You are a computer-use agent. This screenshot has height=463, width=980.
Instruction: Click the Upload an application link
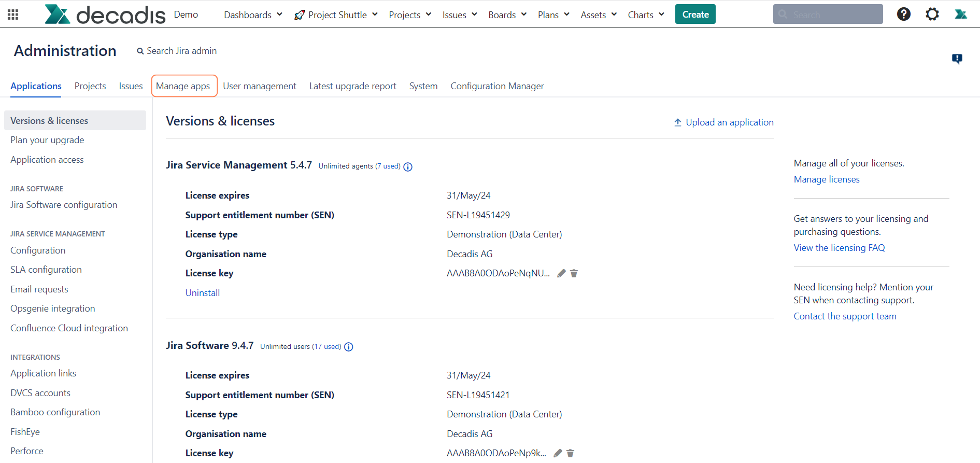(x=723, y=122)
